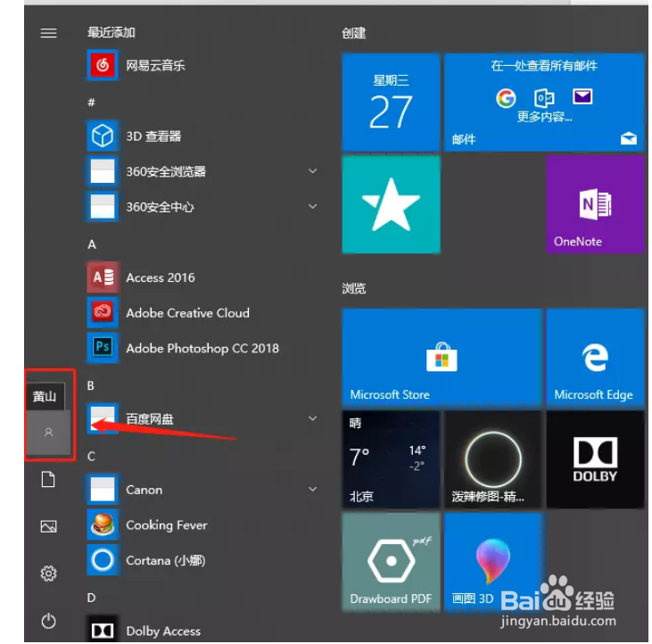Click the 创建 tile group title

click(x=354, y=33)
